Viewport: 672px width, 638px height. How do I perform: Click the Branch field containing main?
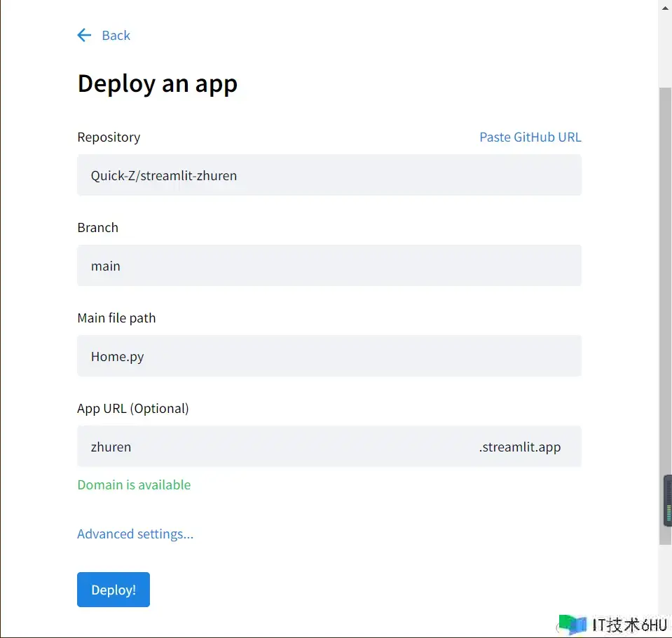click(329, 266)
